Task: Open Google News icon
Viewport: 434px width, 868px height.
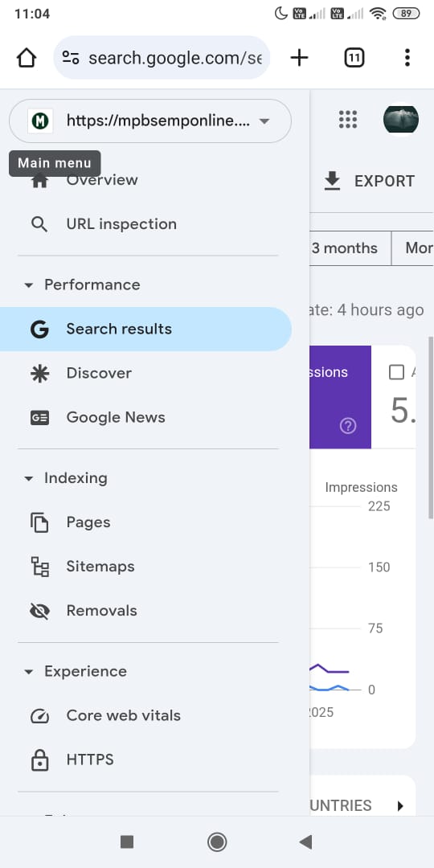Action: click(x=39, y=418)
